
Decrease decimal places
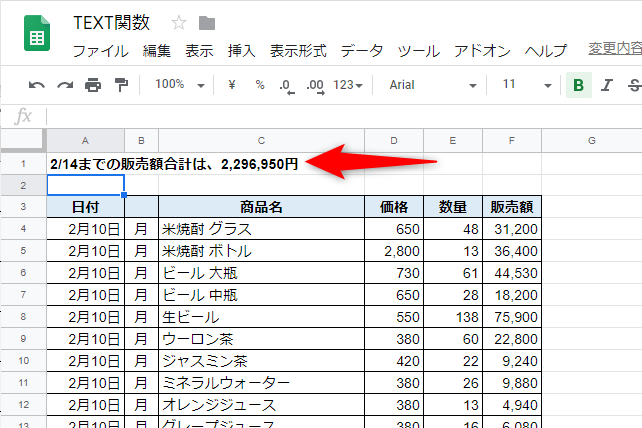[x=287, y=86]
